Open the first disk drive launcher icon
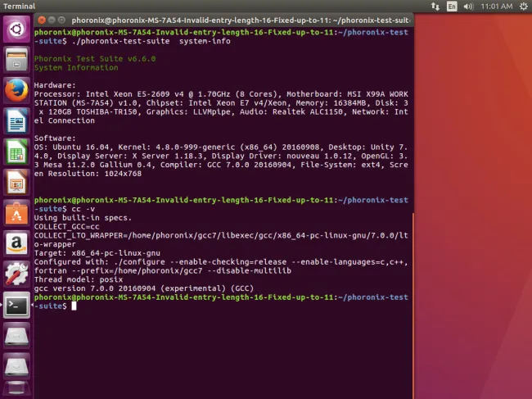532x399 pixels. [16, 335]
